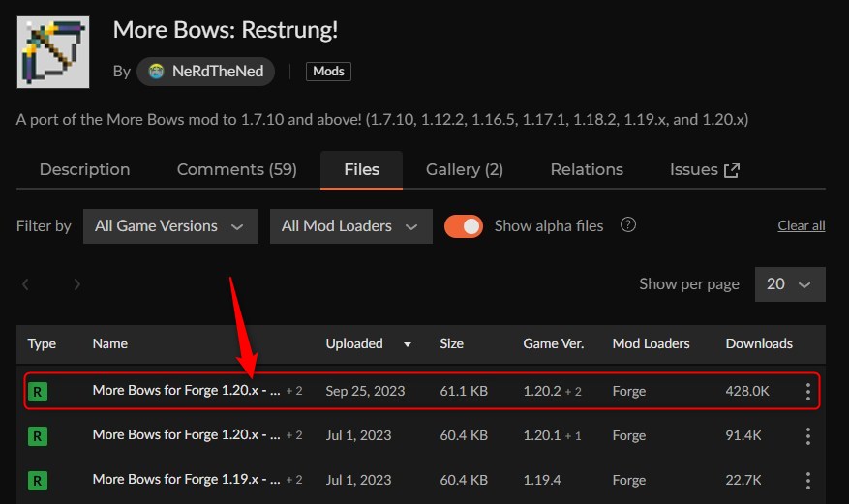849x504 pixels.
Task: Sort by the Mod Loaders column header
Action: (x=651, y=343)
